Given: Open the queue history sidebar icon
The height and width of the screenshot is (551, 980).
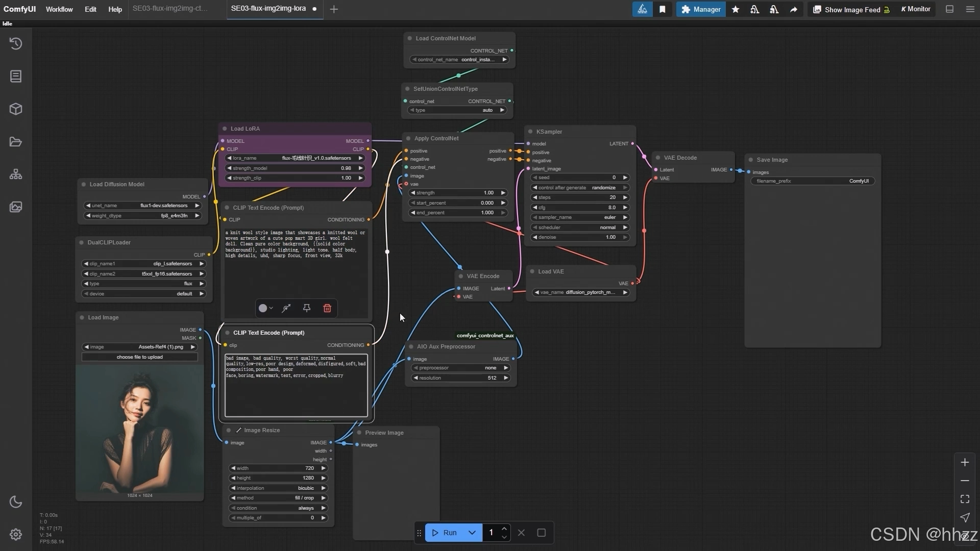Looking at the screenshot, I should pyautogui.click(x=16, y=44).
